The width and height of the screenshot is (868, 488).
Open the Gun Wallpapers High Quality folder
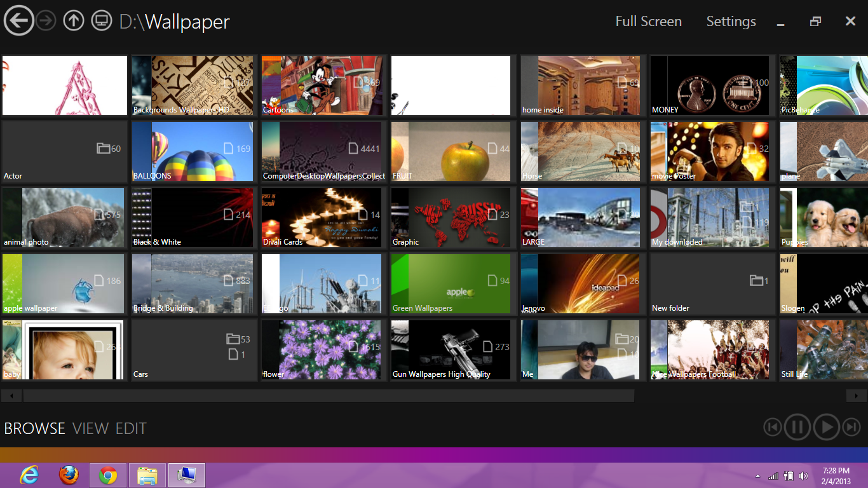[452, 349]
